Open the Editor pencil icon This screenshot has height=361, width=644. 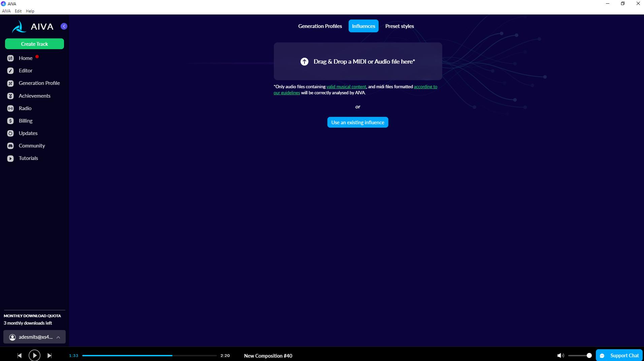point(10,71)
